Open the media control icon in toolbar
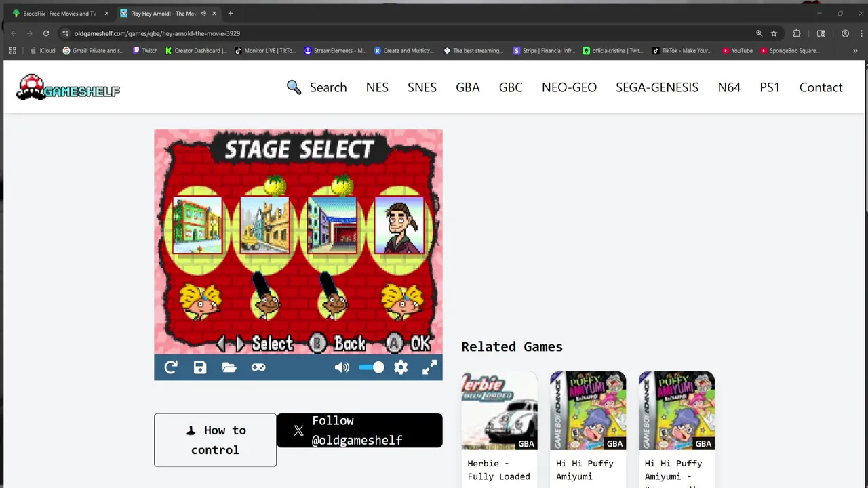Image resolution: width=868 pixels, height=488 pixels. [x=821, y=33]
